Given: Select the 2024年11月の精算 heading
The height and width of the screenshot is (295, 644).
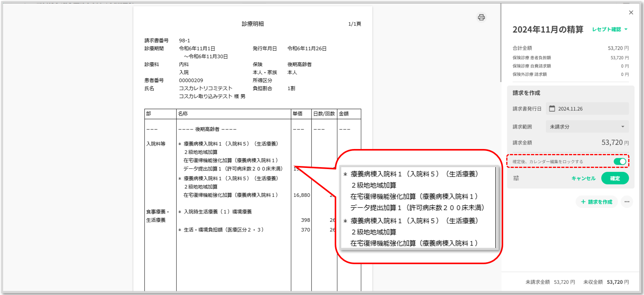Looking at the screenshot, I should (548, 30).
